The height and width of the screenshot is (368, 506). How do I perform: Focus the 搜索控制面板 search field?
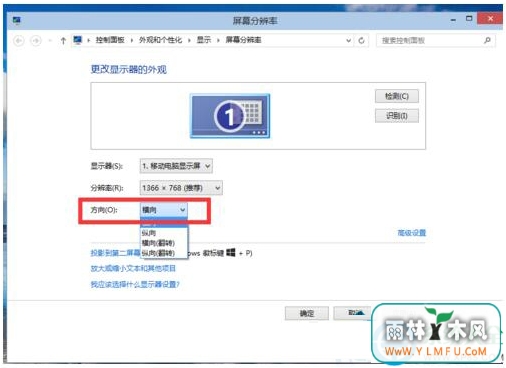430,41
